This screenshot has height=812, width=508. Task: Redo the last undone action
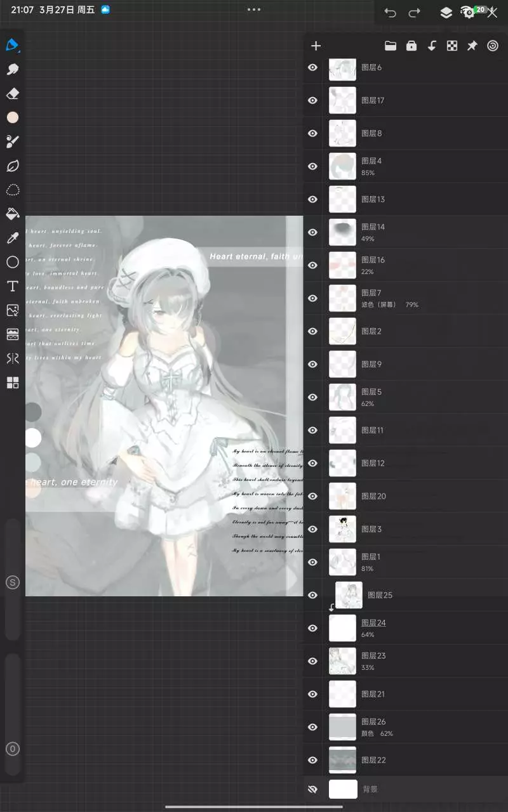point(415,13)
